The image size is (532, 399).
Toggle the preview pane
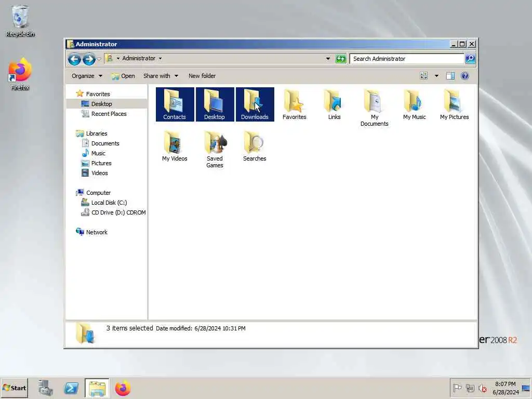click(x=450, y=76)
